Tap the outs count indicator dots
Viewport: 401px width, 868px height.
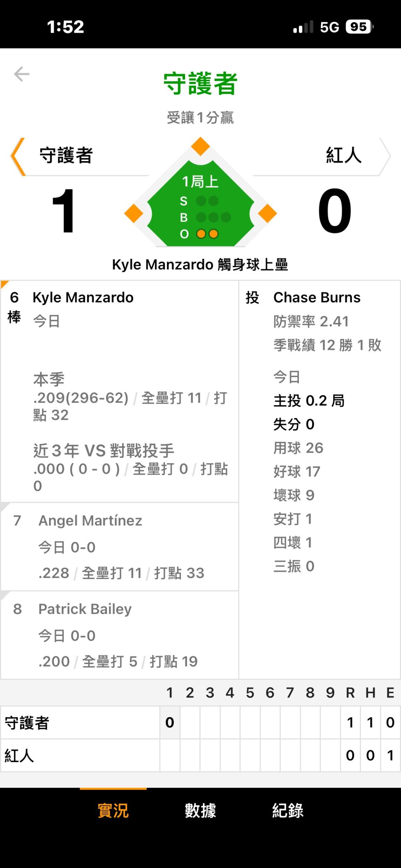208,234
